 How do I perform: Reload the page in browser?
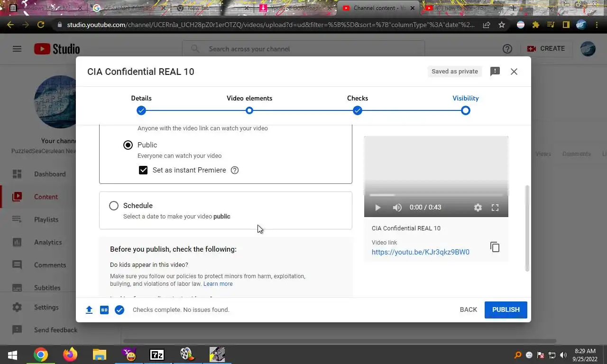click(x=41, y=25)
